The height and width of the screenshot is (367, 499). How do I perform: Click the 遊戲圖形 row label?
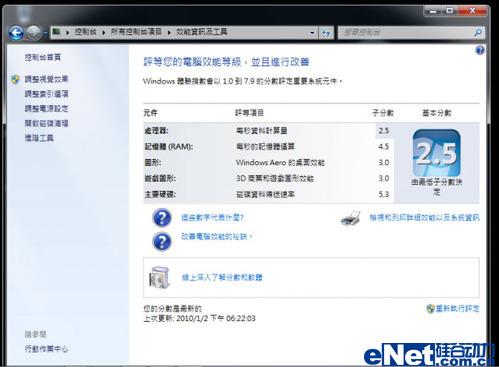(x=160, y=179)
